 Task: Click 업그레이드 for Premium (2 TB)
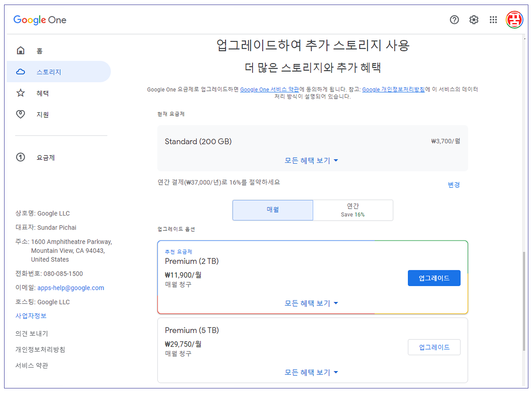pyautogui.click(x=434, y=278)
